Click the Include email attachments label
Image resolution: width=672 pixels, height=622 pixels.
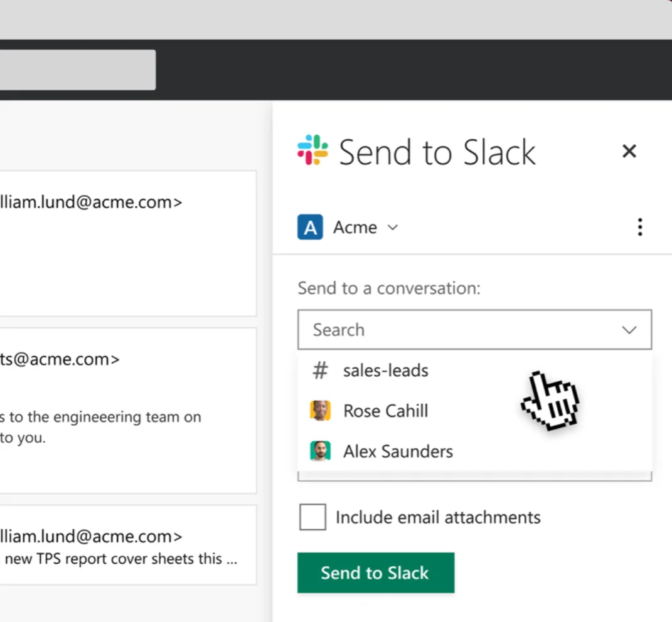(438, 517)
